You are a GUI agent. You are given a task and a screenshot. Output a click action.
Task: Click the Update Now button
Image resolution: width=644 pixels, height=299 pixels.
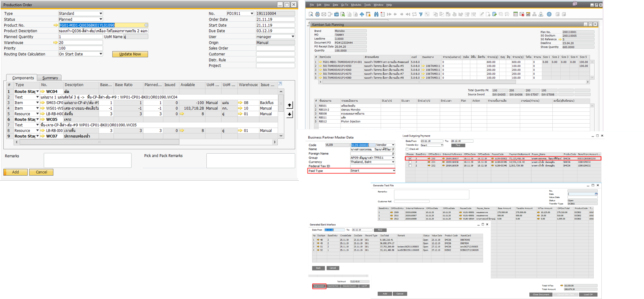click(x=130, y=54)
